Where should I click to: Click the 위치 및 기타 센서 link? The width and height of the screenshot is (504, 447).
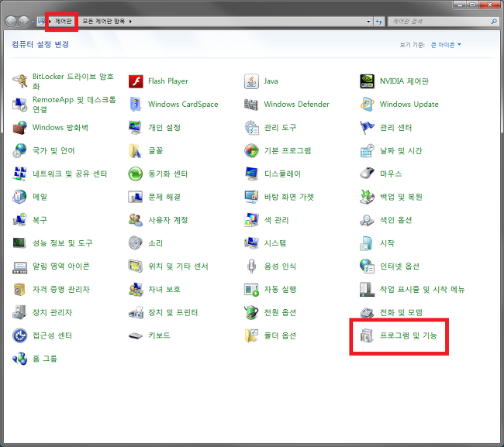[178, 266]
